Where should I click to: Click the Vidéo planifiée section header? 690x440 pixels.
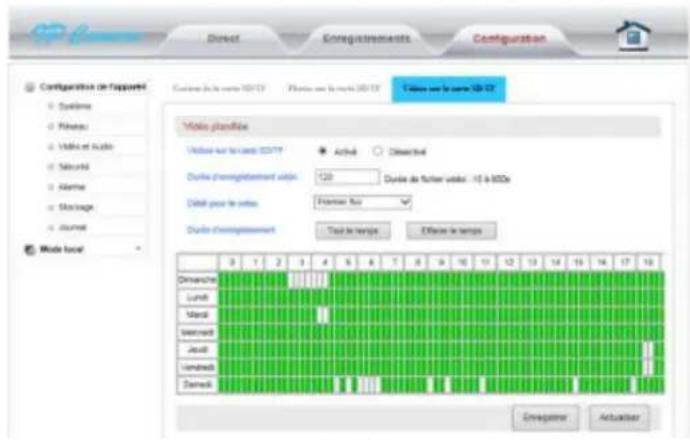(418, 127)
